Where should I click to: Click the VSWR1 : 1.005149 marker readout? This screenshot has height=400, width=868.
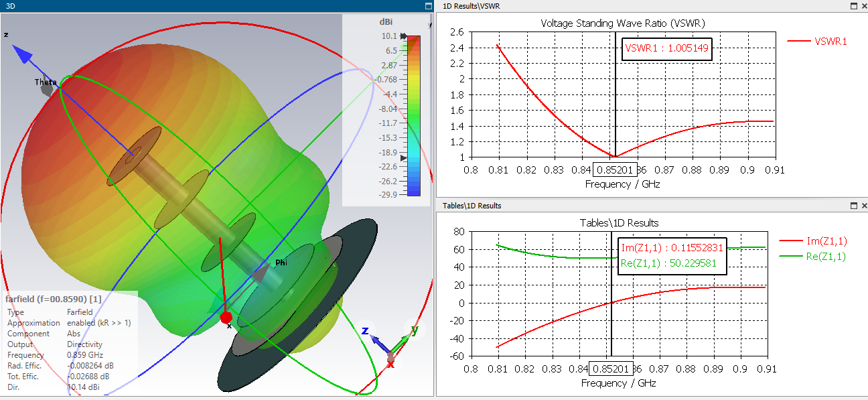666,48
